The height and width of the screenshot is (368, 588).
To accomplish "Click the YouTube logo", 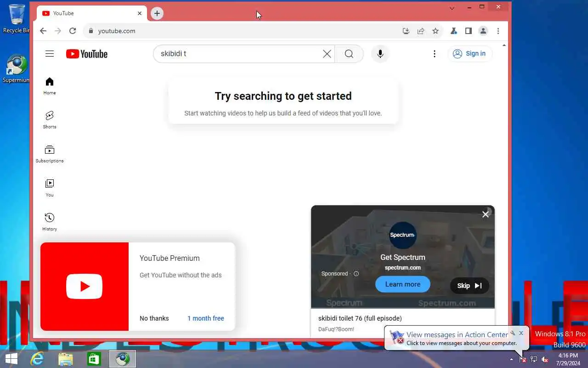I will tap(87, 54).
